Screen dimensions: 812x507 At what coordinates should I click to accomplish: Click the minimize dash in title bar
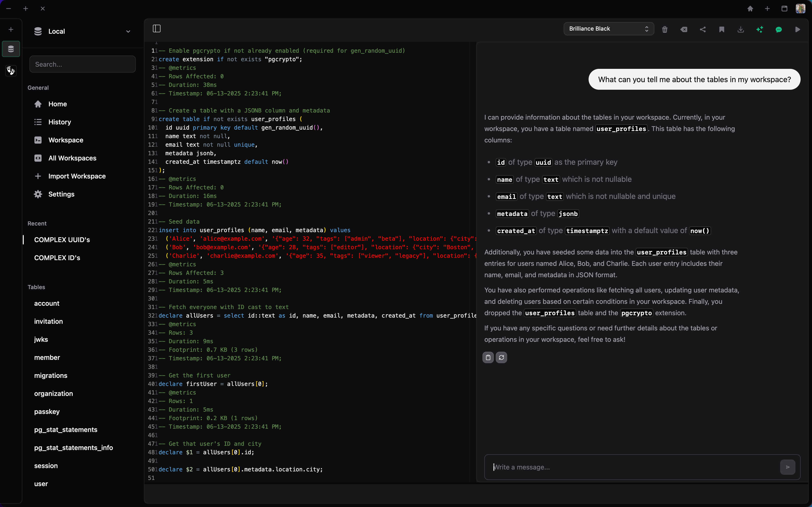pyautogui.click(x=9, y=9)
